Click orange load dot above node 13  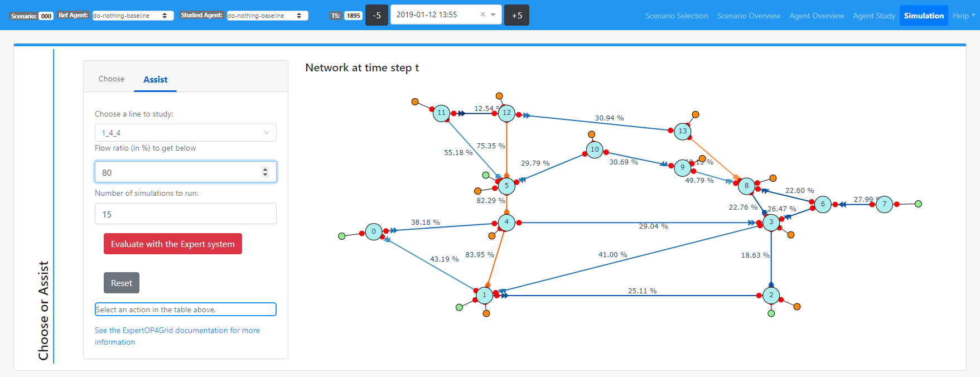(x=696, y=114)
